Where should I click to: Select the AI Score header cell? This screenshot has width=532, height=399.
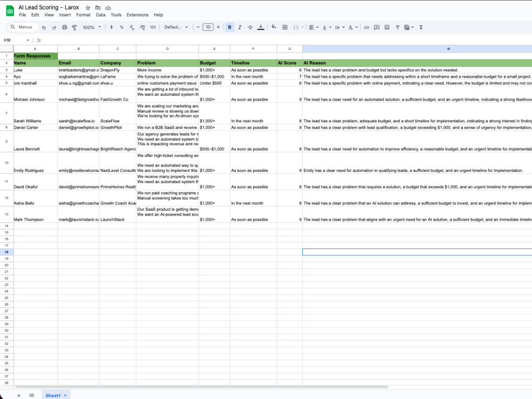289,63
